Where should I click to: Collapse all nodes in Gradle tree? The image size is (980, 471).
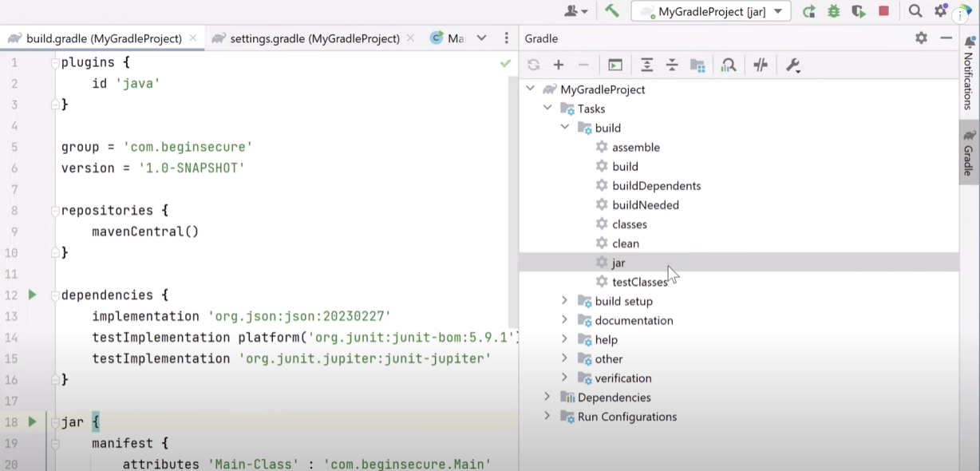672,65
